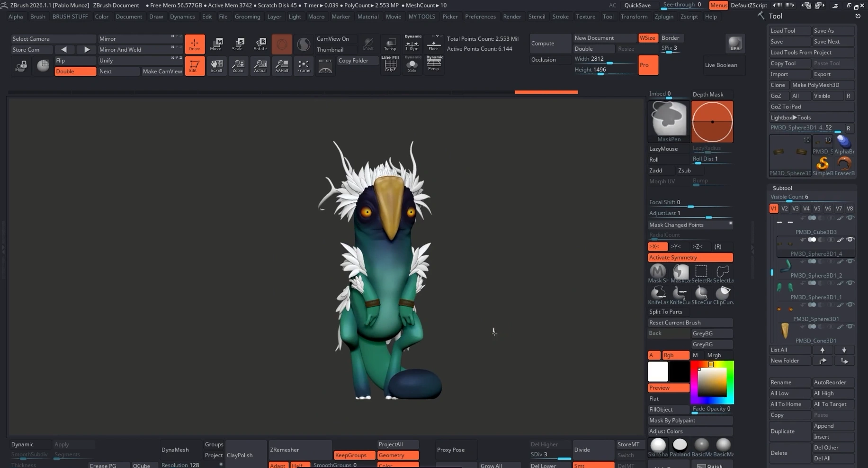Collapse the Subtool section header

782,188
